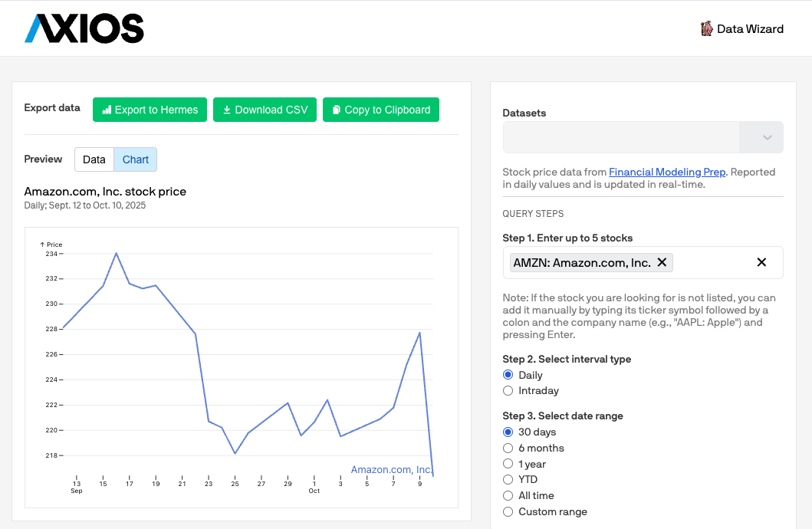This screenshot has height=529, width=812.
Task: Open the Financial Modeling Prep link
Action: pos(666,172)
